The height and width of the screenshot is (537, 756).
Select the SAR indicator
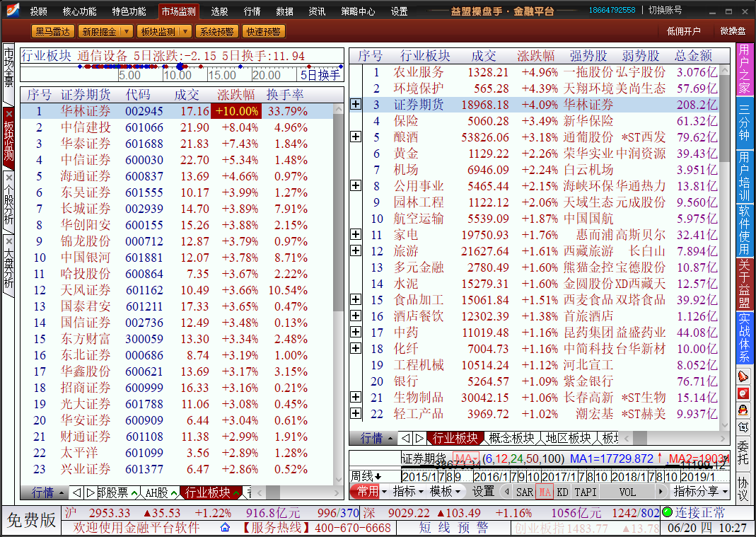(x=524, y=492)
